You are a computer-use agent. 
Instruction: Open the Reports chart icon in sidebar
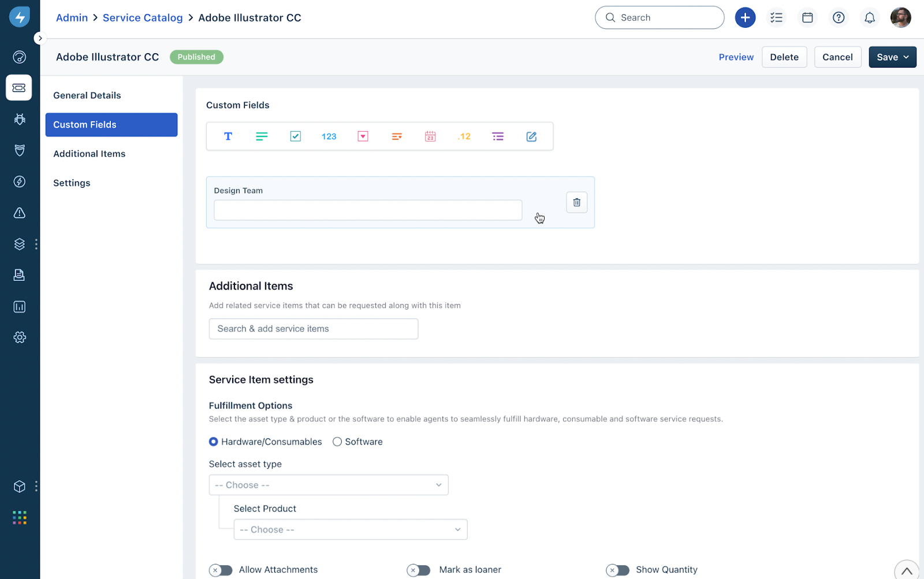(x=19, y=306)
